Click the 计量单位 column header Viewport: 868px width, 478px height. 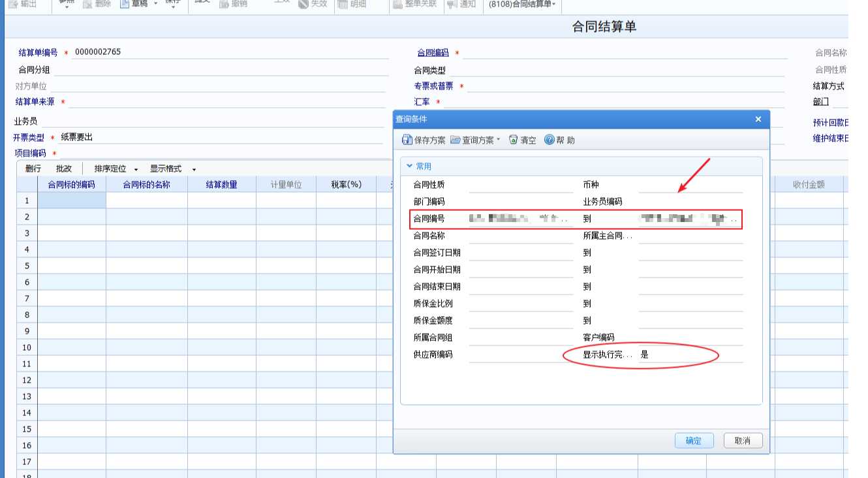[x=286, y=185]
